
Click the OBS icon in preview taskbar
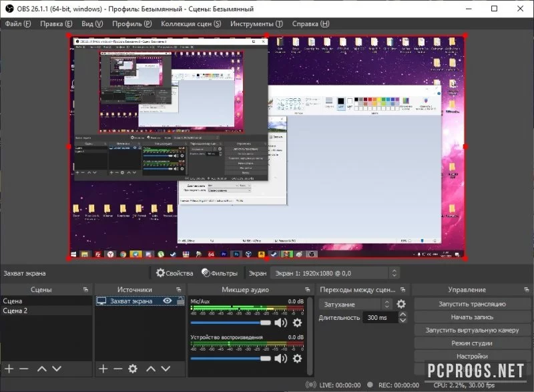click(311, 254)
